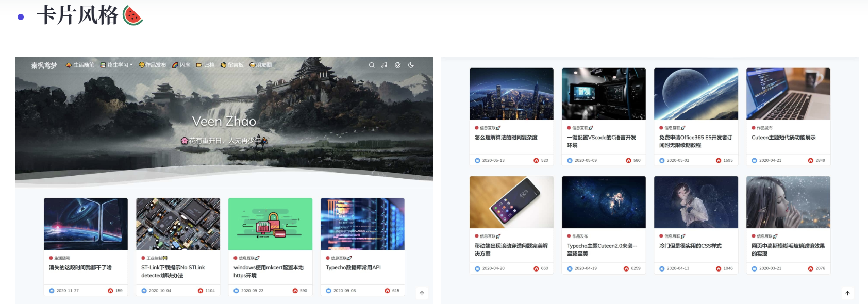Click the circuit board thumbnail for ST-Link post

click(x=178, y=224)
